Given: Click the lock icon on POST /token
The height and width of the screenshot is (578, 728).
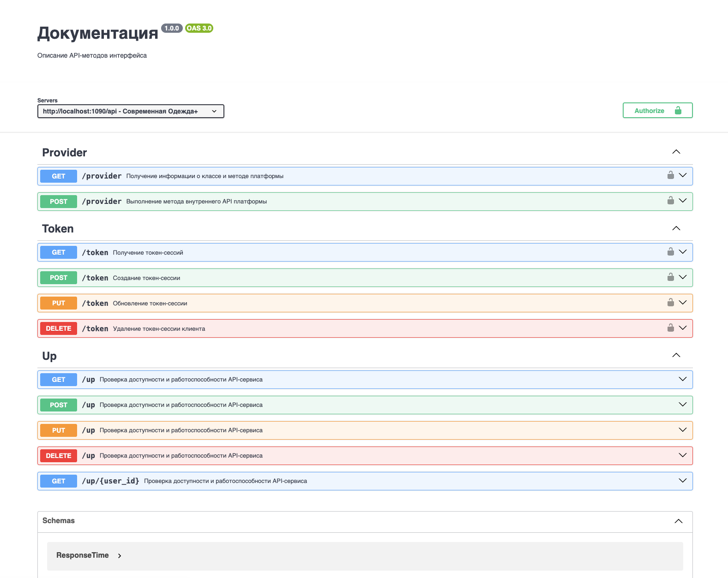Looking at the screenshot, I should click(670, 277).
